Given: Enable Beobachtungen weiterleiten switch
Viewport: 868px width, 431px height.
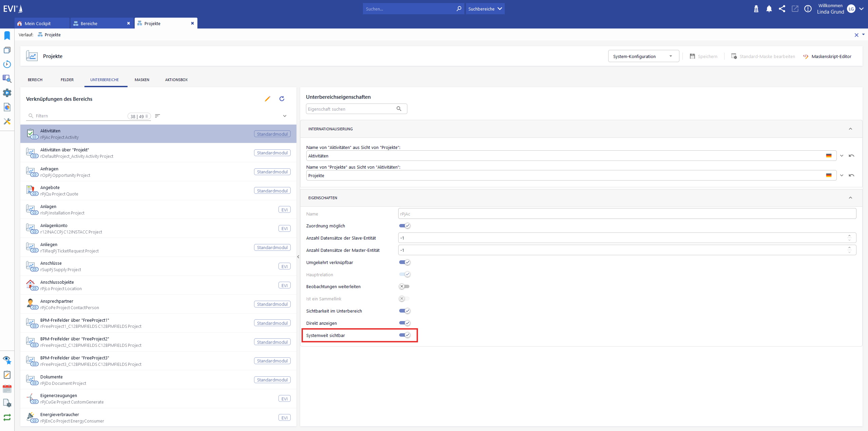Looking at the screenshot, I should click(x=404, y=286).
